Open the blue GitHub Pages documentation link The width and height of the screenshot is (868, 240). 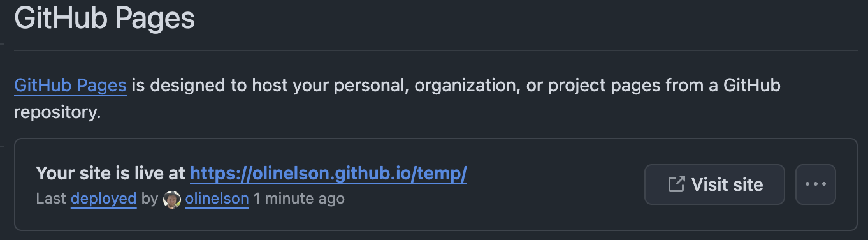click(x=70, y=86)
